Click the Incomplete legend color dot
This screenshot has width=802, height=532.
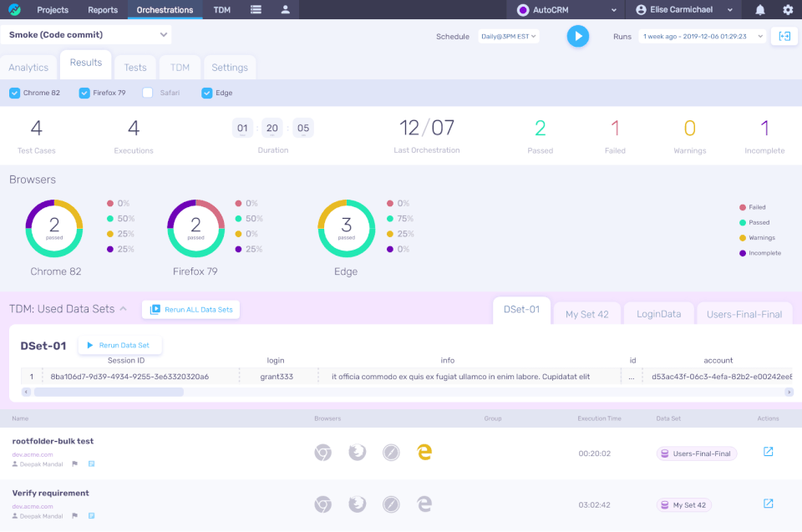[x=743, y=253]
